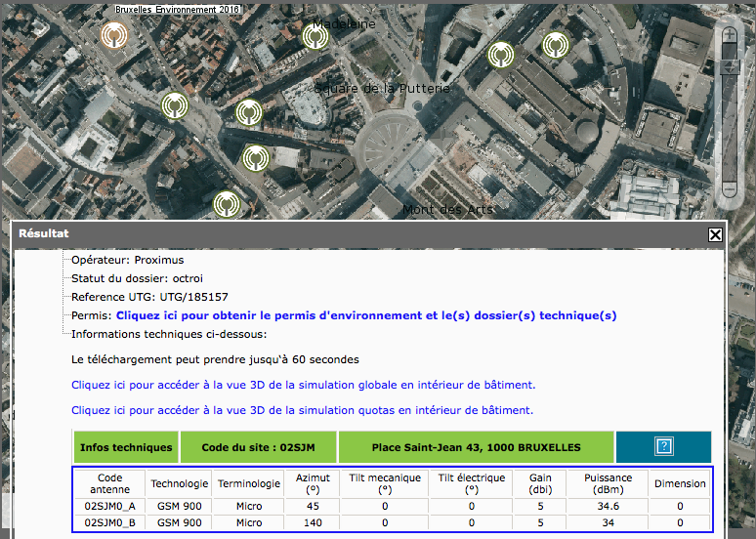Zoom in with the map plus button
The height and width of the screenshot is (539, 756).
[729, 34]
